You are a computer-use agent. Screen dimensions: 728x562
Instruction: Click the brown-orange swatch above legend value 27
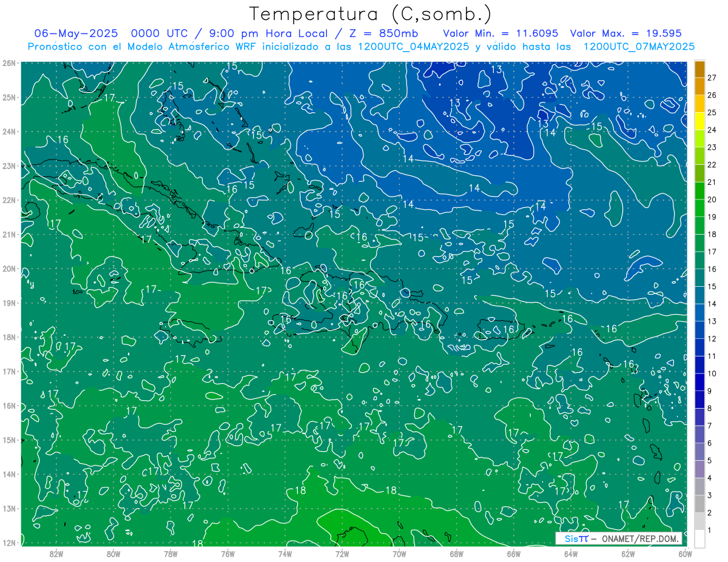point(699,69)
